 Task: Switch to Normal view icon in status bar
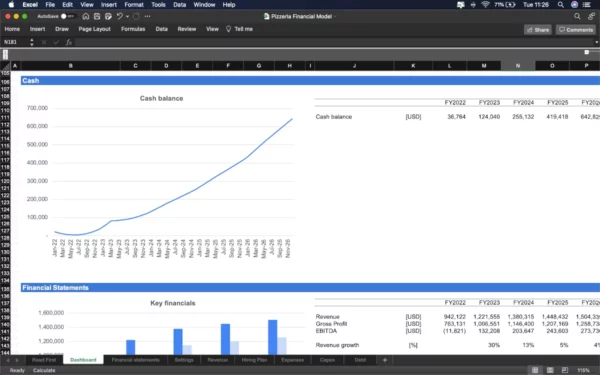pos(535,370)
